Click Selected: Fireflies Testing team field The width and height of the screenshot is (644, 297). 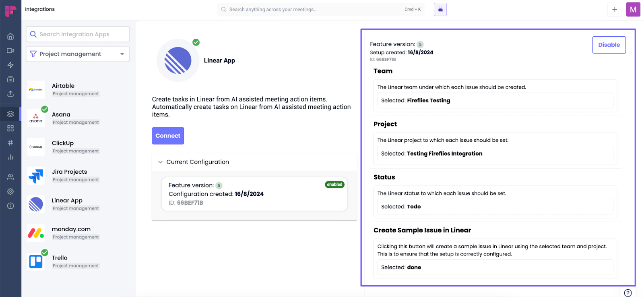495,100
